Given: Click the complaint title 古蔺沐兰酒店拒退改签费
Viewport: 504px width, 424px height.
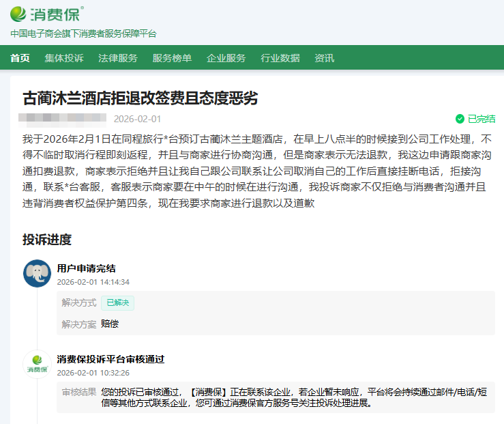Looking at the screenshot, I should point(140,98).
